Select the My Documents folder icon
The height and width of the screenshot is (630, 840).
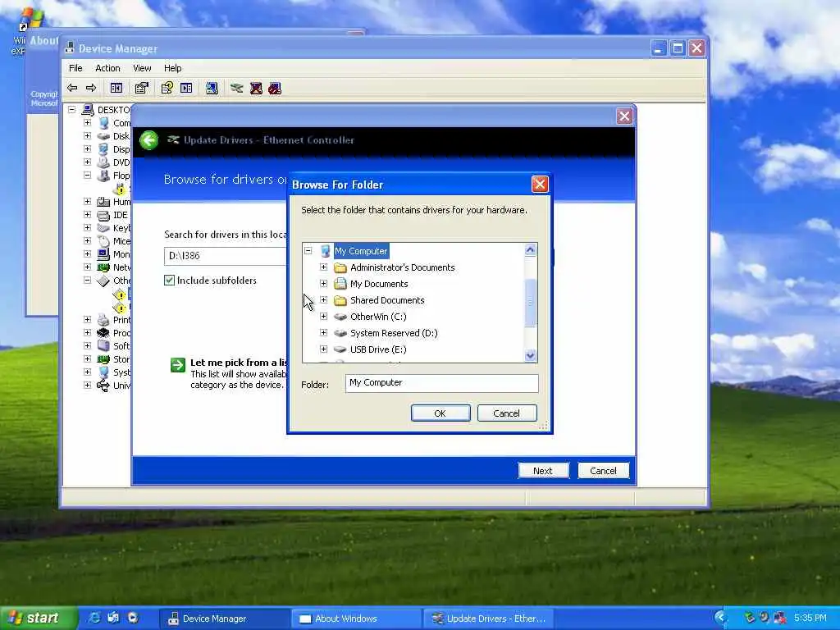coord(340,284)
